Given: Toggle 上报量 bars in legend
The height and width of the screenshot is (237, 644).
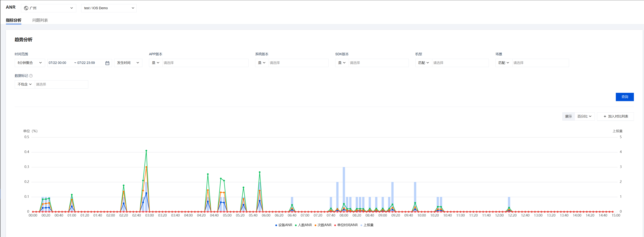Looking at the screenshot, I should click(367, 225).
